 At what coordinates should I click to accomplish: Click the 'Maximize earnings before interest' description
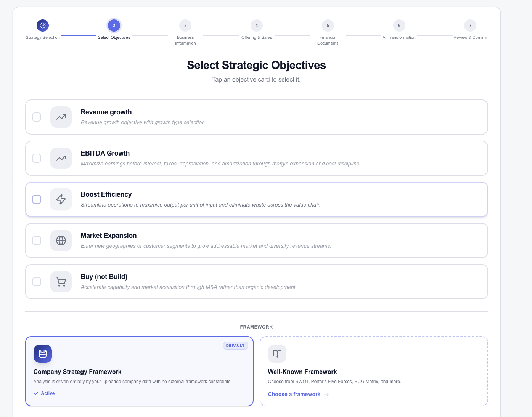[220, 164]
